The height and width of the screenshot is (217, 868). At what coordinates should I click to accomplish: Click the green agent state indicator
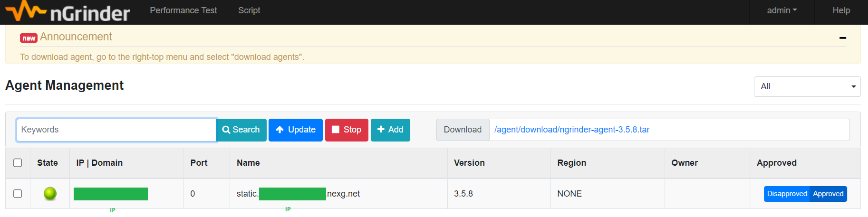coord(50,194)
